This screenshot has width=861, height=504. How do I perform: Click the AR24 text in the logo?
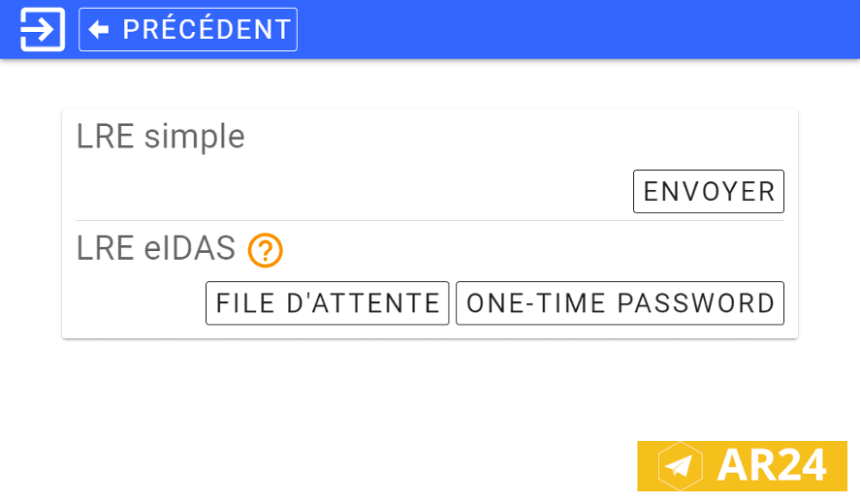771,466
